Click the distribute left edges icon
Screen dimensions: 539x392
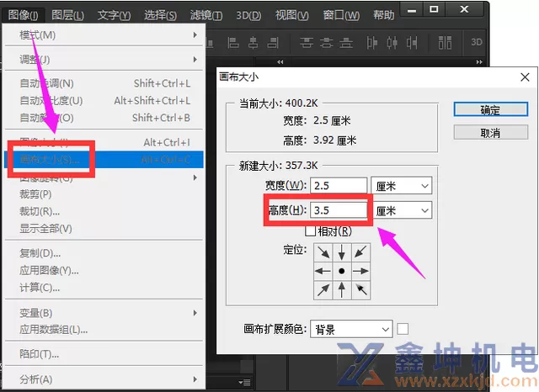coord(372,43)
